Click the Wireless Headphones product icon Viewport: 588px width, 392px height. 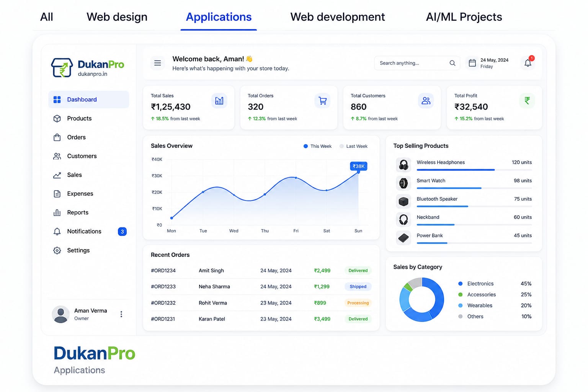point(403,165)
